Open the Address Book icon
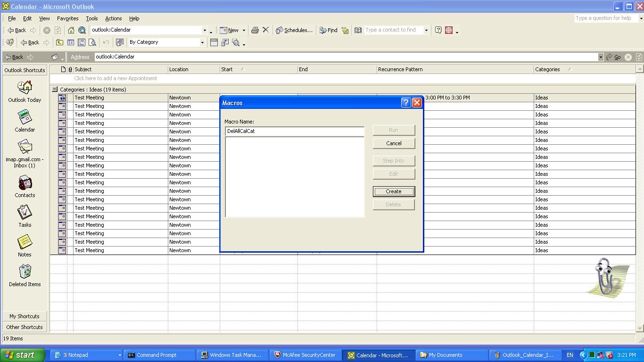This screenshot has height=362, width=644. (x=358, y=30)
